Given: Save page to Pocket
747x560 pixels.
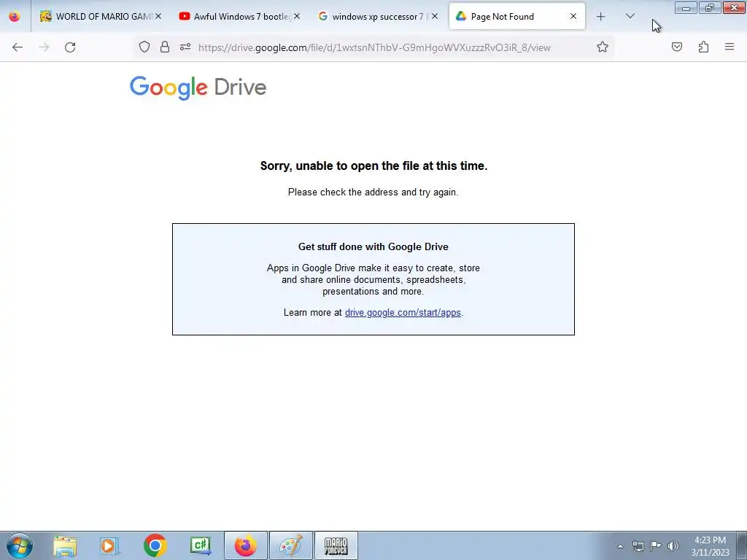Looking at the screenshot, I should [677, 47].
